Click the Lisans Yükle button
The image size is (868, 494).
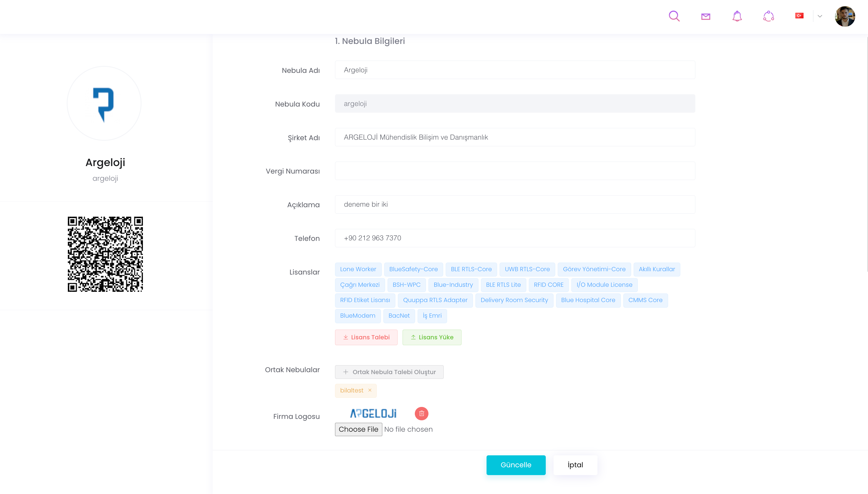point(431,337)
